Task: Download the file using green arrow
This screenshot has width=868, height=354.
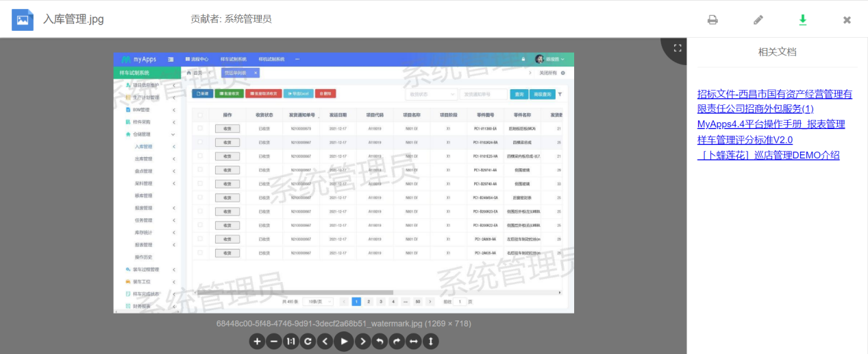Action: pyautogui.click(x=802, y=20)
